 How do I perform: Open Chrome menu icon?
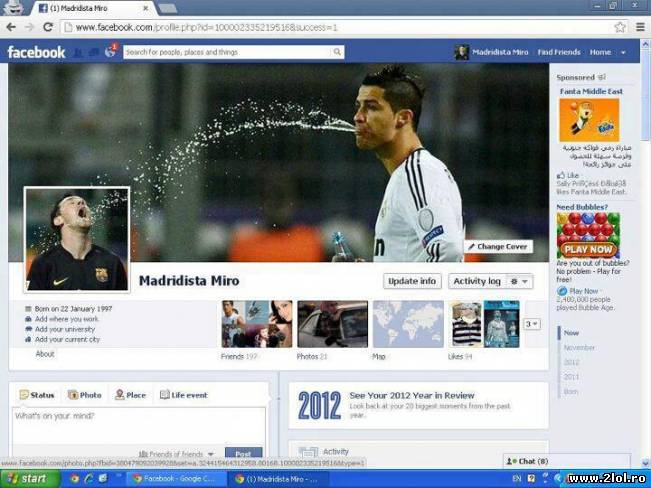641,27
